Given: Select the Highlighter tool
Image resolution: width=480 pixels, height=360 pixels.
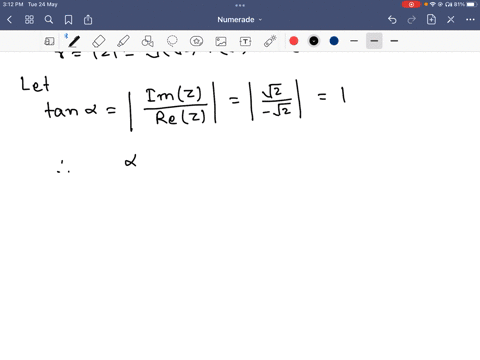Looking at the screenshot, I should [123, 41].
